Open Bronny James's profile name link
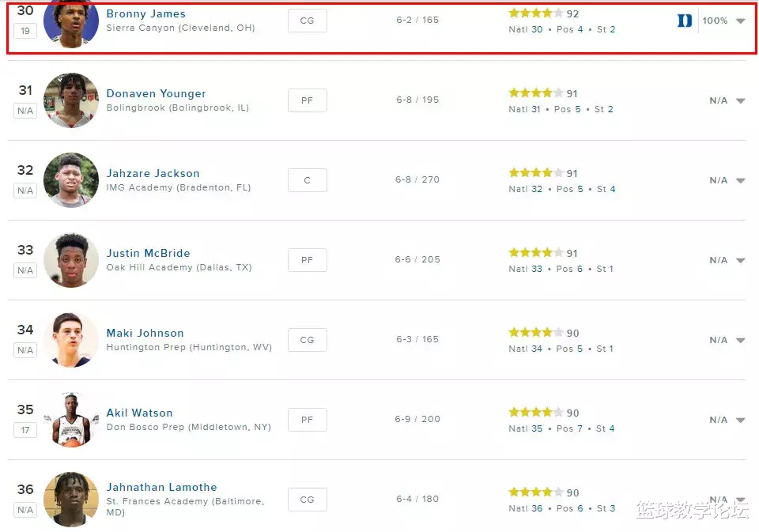This screenshot has width=759, height=532. 146,13
